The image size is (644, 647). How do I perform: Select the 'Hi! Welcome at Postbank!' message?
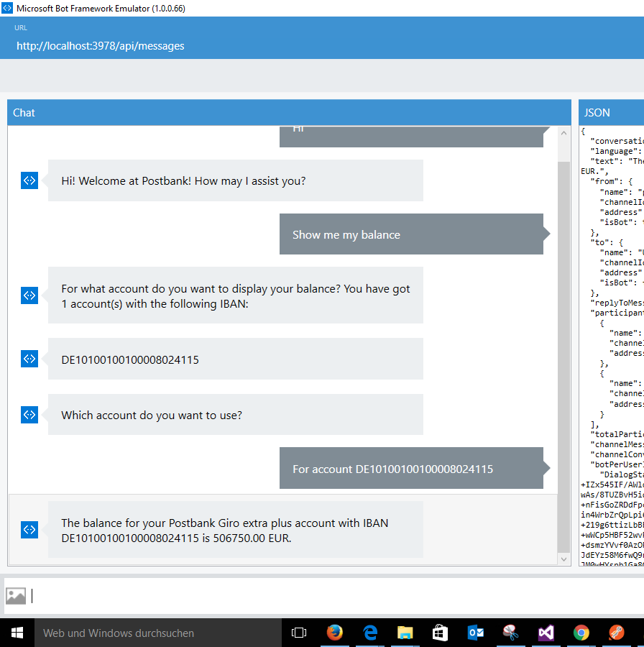point(236,180)
